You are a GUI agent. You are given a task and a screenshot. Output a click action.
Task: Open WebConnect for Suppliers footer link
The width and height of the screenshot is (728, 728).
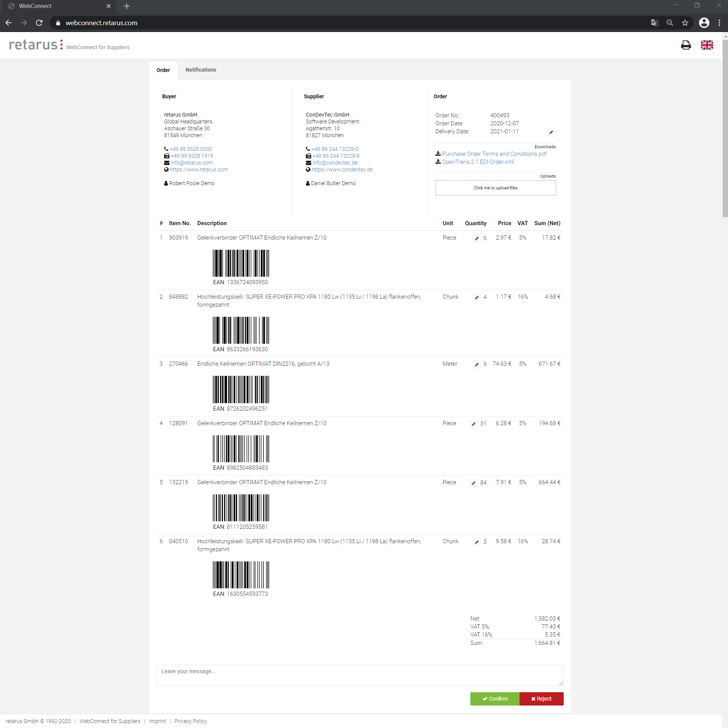click(110, 721)
